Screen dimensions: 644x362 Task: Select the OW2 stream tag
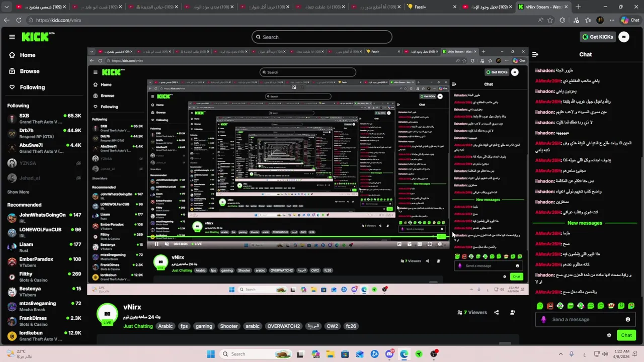pos(332,326)
